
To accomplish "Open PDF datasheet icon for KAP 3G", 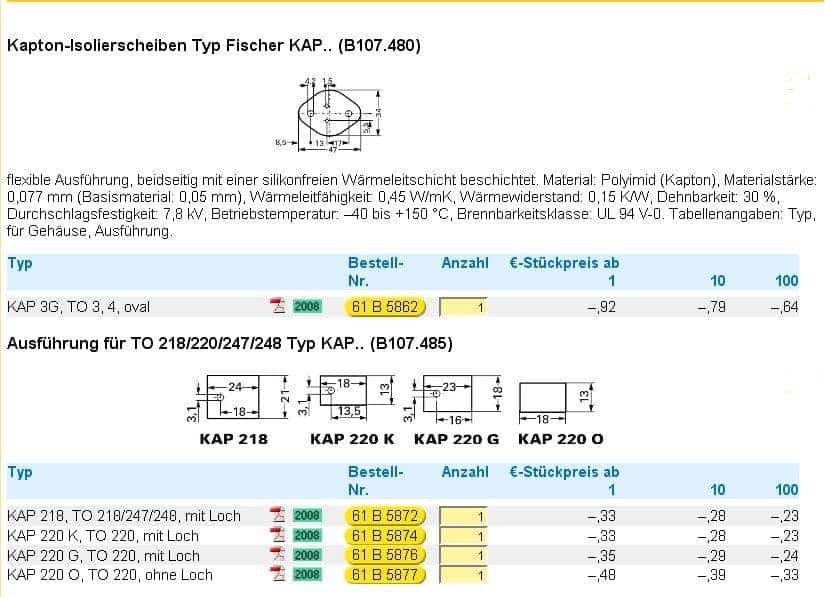I will coord(277,306).
